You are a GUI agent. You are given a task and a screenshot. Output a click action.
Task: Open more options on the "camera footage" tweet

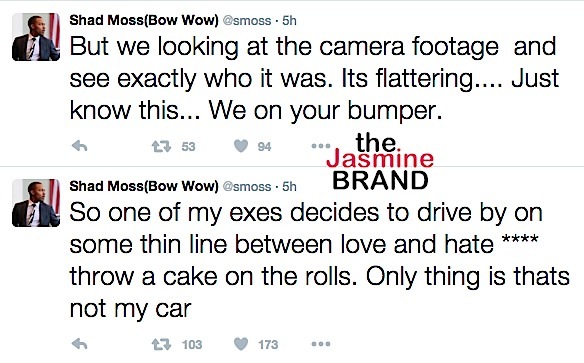coord(321,146)
